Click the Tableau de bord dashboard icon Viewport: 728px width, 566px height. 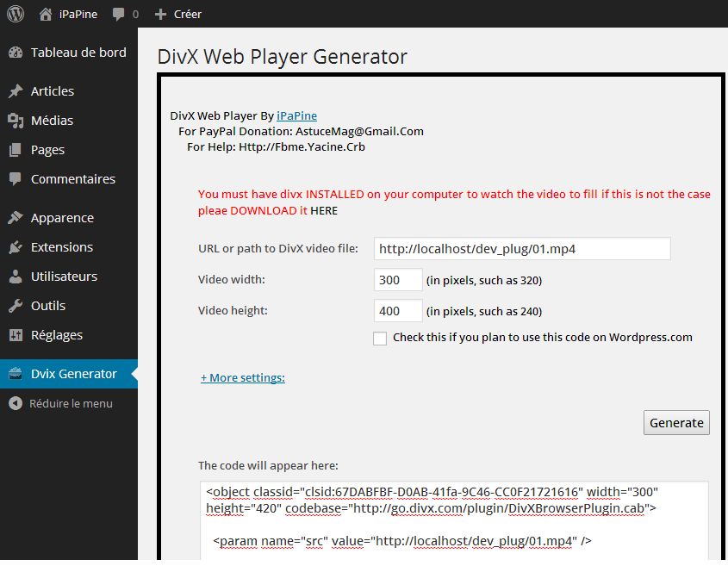[16, 53]
